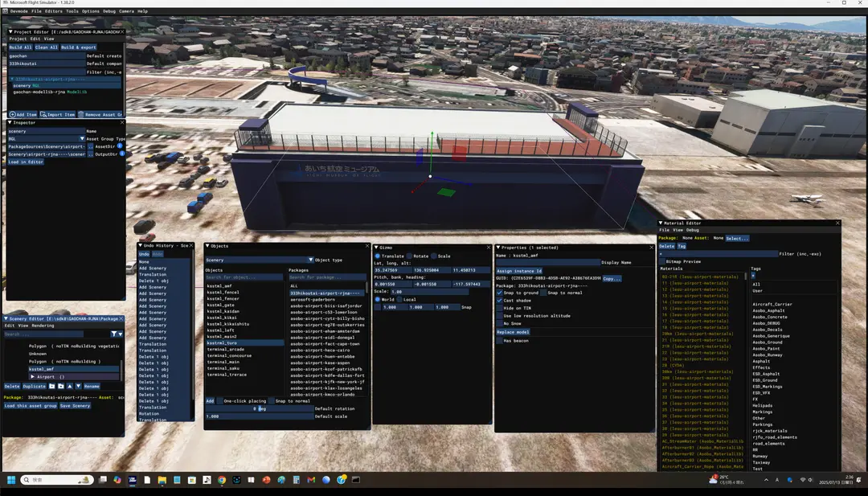Screen dimensions: 868x496
Task: Click the Scenery Editor search field
Action: tap(43, 334)
